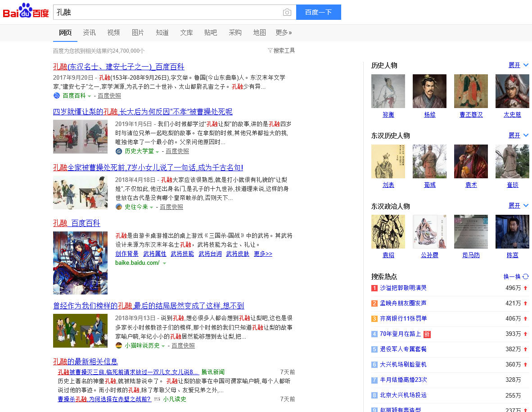Click the 小猫咪说历史 source avatar icon
Screen dimensions: 532x412
[x=119, y=345]
